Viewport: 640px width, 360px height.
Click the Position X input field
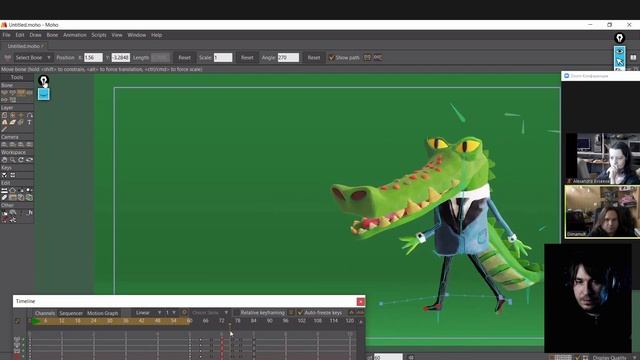(93, 58)
